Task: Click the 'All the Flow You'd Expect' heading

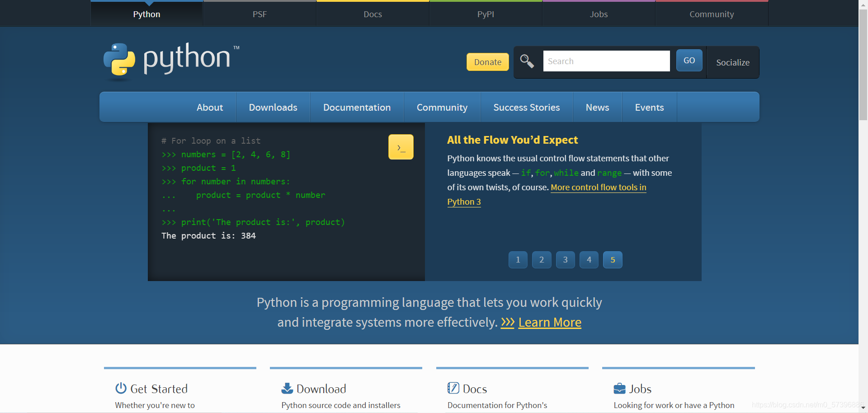Action: (x=512, y=140)
